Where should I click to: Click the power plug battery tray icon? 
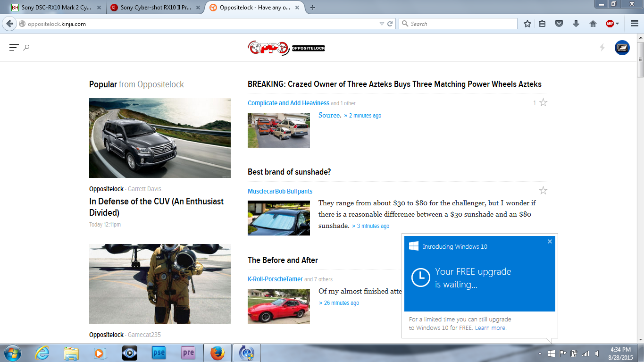coord(574,354)
